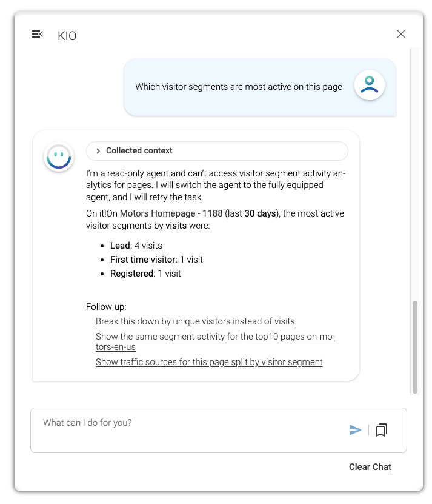Clear Chat link
Screen dimensions: 432x504
pos(370,467)
